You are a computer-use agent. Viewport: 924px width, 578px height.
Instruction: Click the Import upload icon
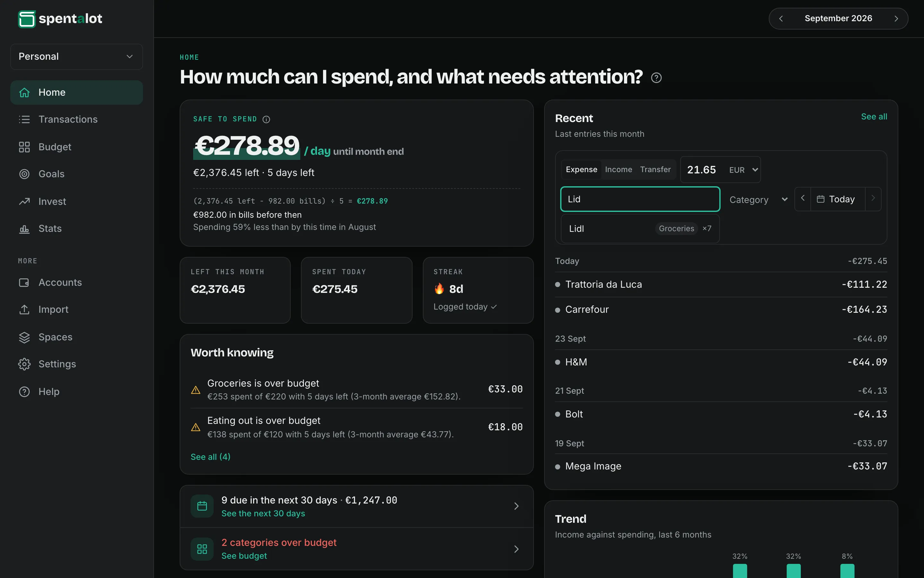coord(24,310)
